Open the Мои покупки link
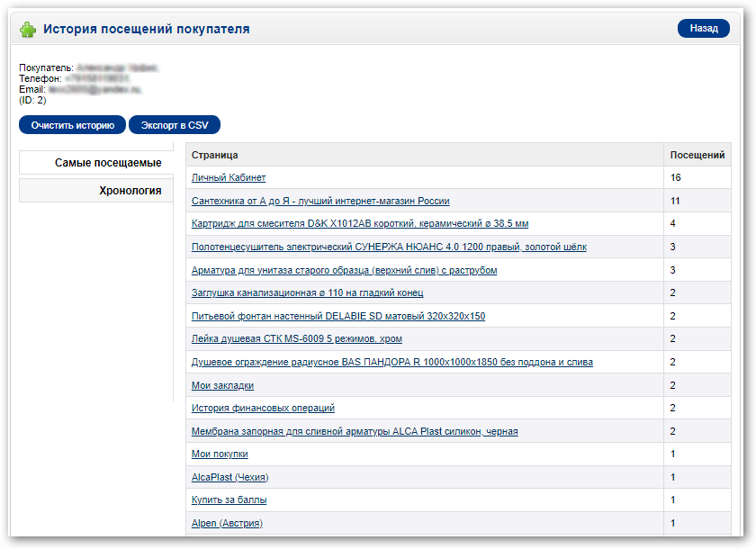Viewport: 756px width, 549px height. (x=220, y=454)
